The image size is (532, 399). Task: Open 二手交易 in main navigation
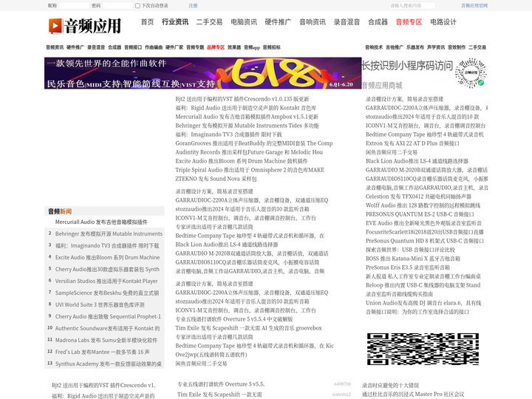tap(209, 22)
